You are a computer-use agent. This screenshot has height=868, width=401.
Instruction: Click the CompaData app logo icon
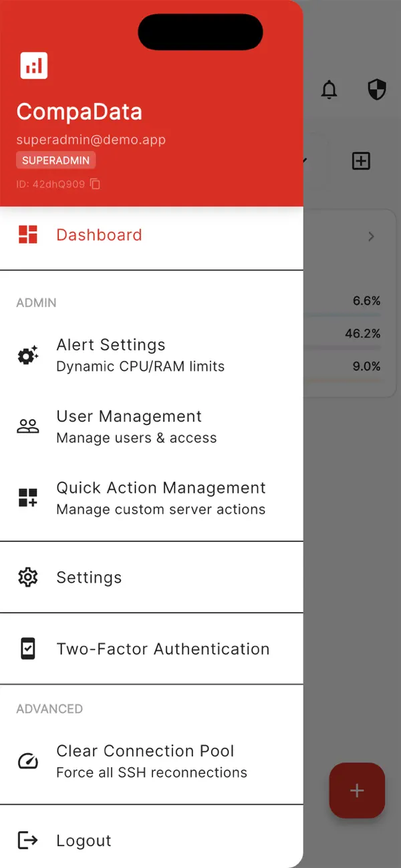(33, 65)
